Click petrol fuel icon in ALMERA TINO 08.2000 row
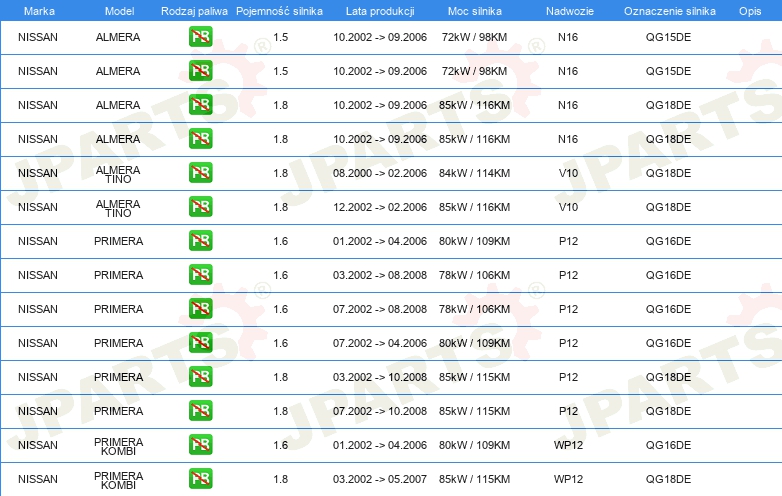782x496 pixels. [200, 172]
